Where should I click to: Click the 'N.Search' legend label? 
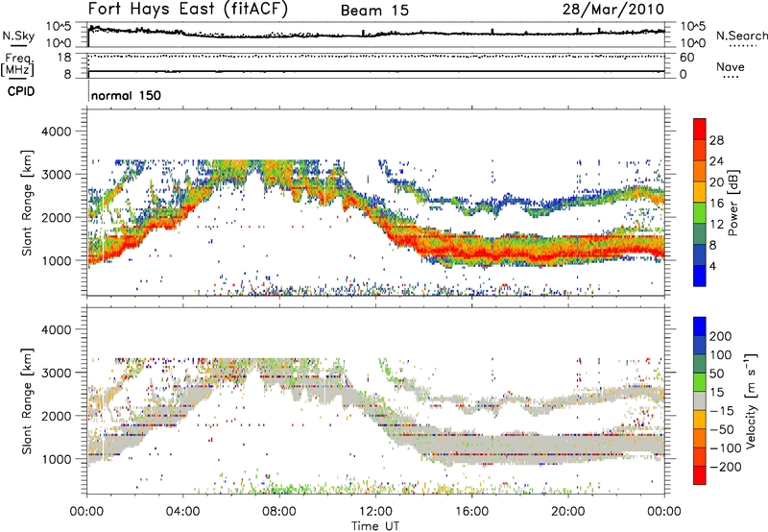pyautogui.click(x=741, y=36)
